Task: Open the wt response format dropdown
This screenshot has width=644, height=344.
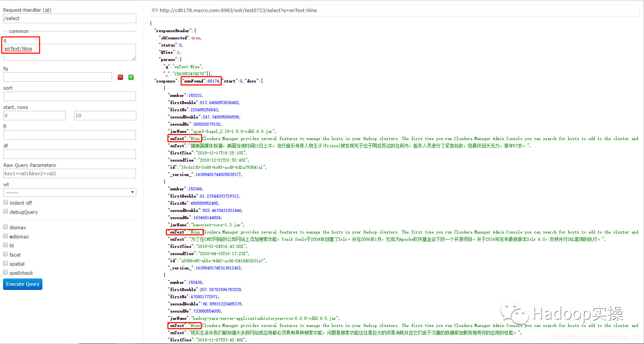Action: [70, 192]
